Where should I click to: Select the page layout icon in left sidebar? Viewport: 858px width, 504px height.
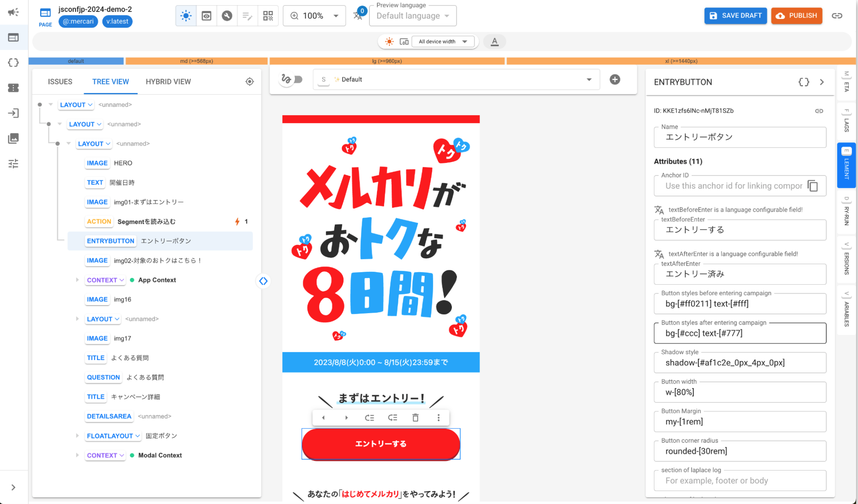(13, 37)
